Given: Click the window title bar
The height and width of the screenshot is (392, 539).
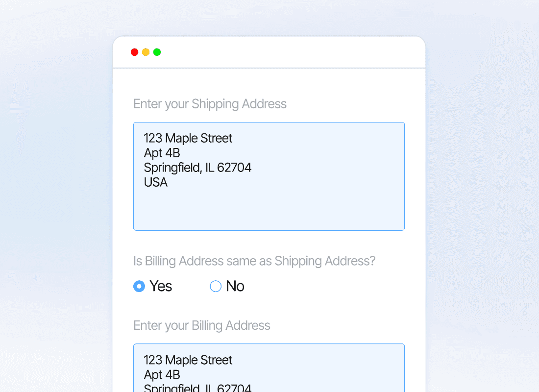Looking at the screenshot, I should coord(284,52).
